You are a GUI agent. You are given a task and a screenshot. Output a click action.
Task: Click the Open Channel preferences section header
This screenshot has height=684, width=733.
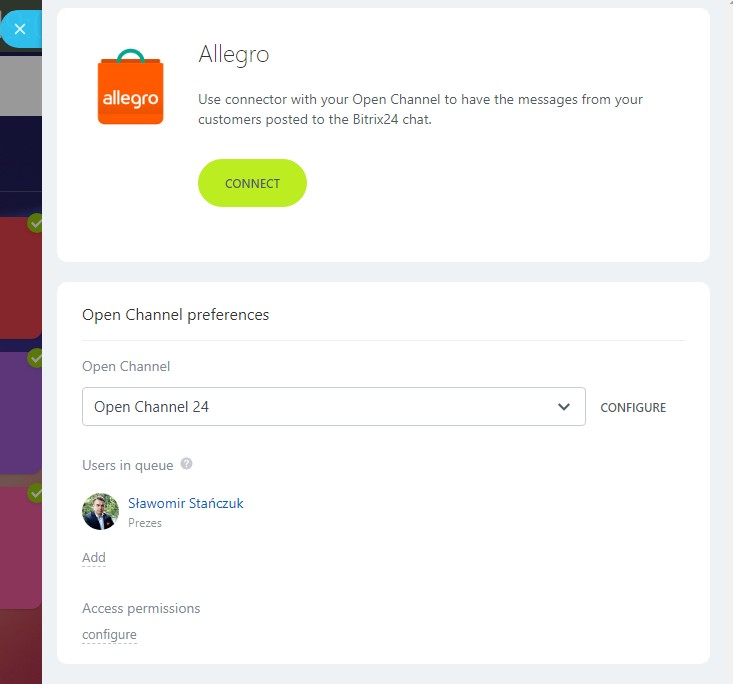pos(175,315)
